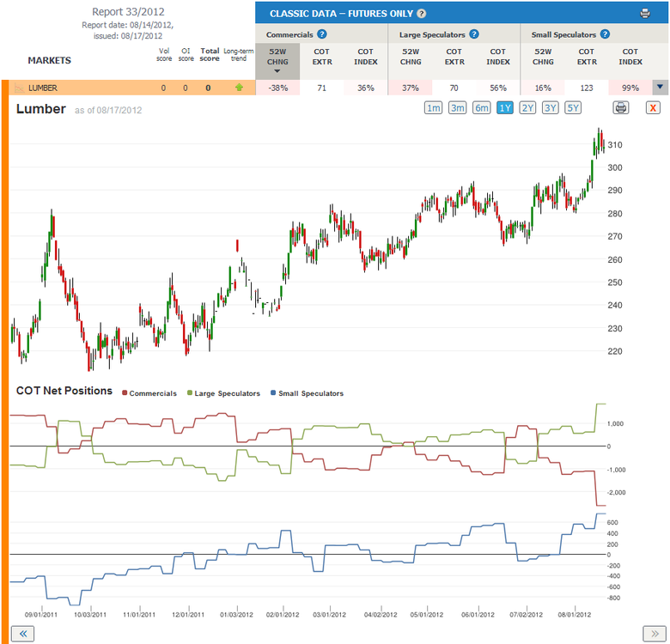Click the Commercials COT INDEX column header
The height and width of the screenshot is (644, 670).
(365, 57)
